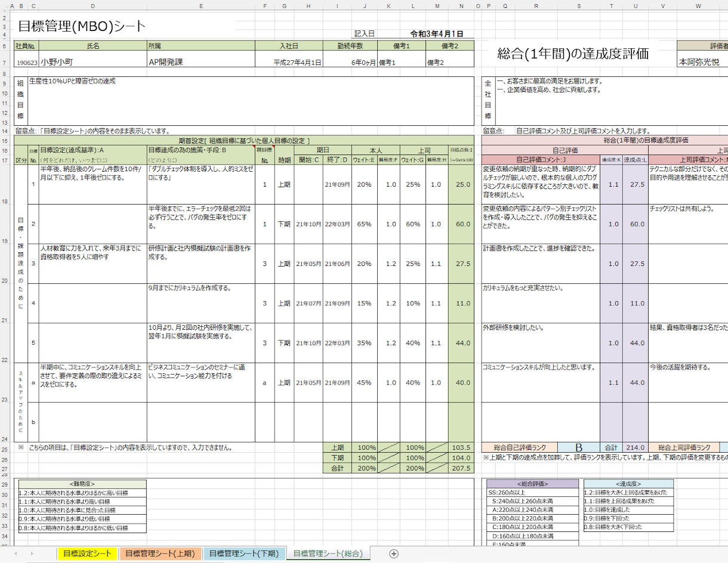The height and width of the screenshot is (563, 728).
Task: Click the next sheet navigation arrow
Action: pyautogui.click(x=32, y=553)
